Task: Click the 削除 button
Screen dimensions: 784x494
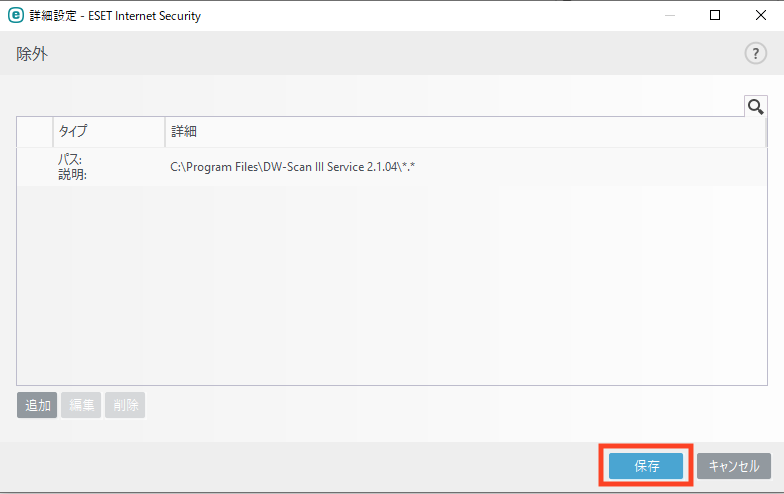Action: [125, 405]
